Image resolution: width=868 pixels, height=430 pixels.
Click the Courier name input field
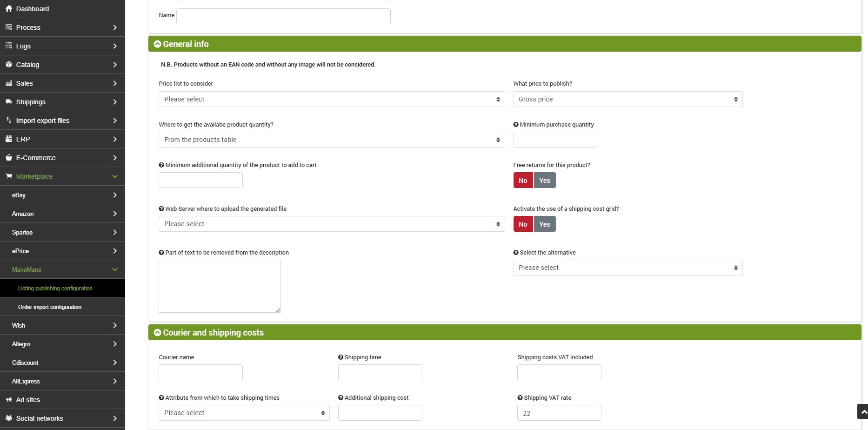pyautogui.click(x=200, y=372)
